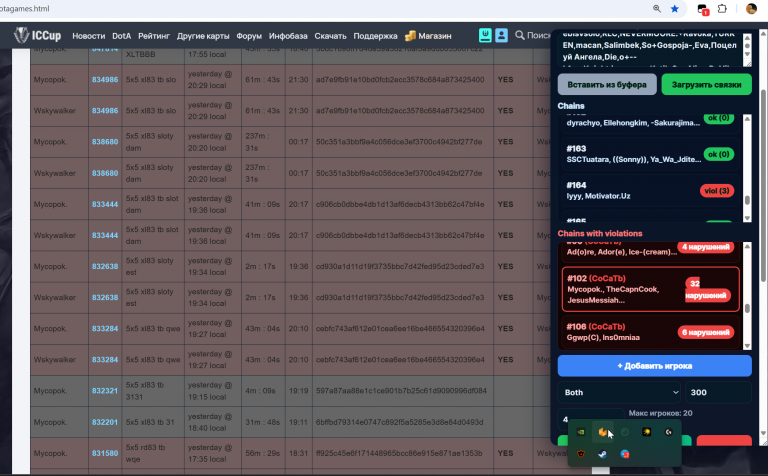This screenshot has height=476, width=768.
Task: Select violation chain #102 Mycopok.
Action: (x=650, y=289)
